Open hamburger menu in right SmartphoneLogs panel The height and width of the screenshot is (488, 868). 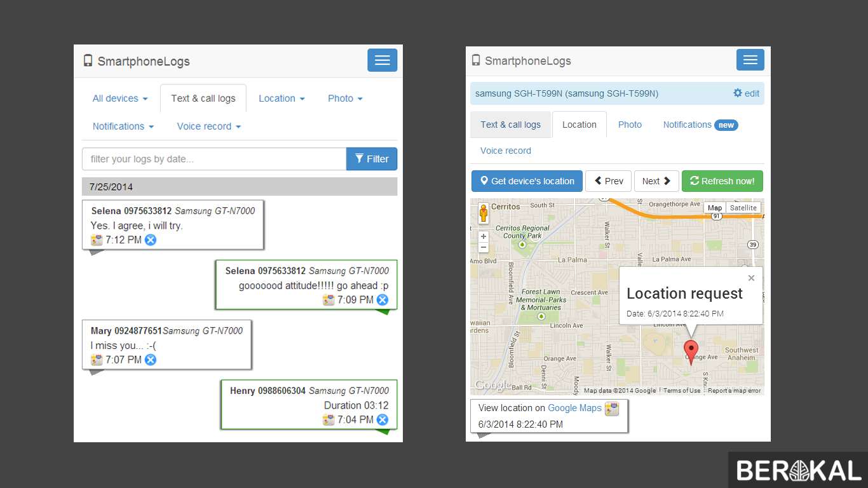[750, 60]
